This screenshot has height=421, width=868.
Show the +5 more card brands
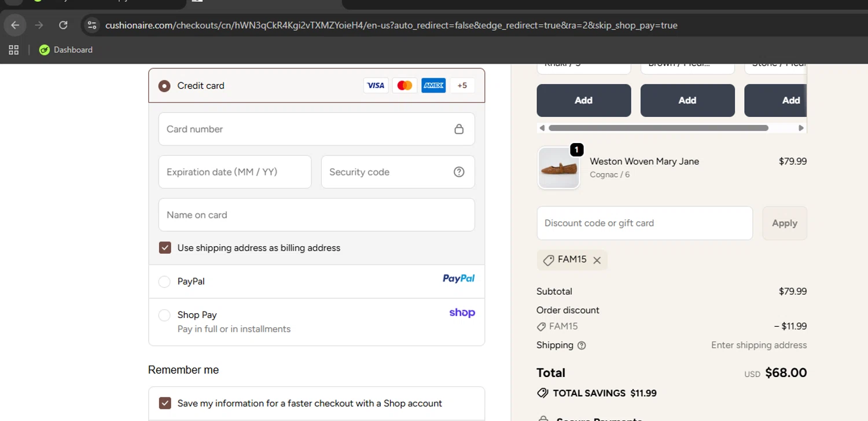point(462,86)
